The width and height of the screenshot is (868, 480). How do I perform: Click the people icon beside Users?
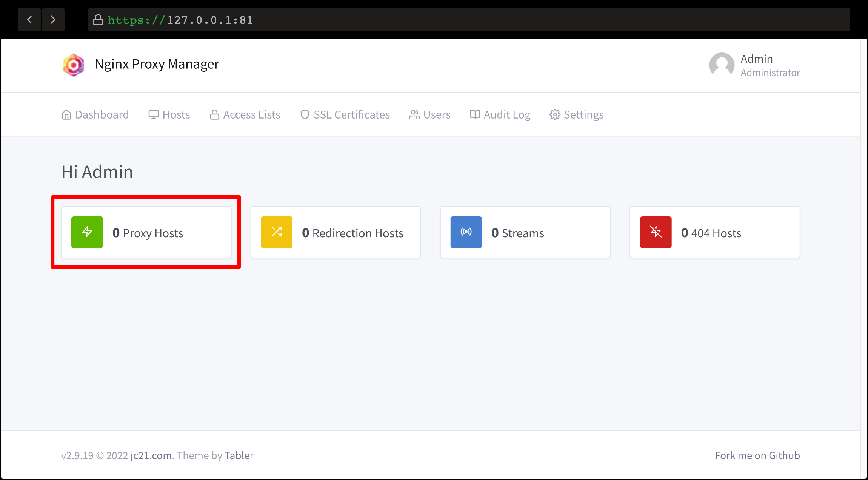point(414,114)
